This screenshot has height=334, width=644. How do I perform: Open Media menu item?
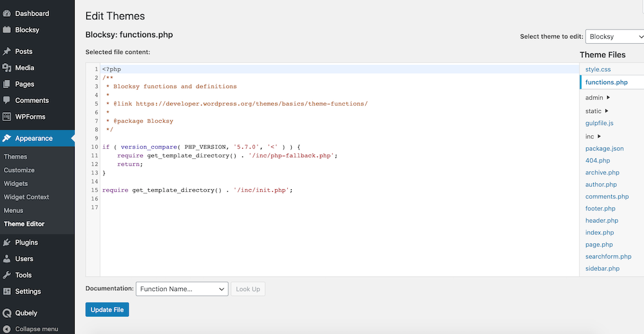pos(24,68)
